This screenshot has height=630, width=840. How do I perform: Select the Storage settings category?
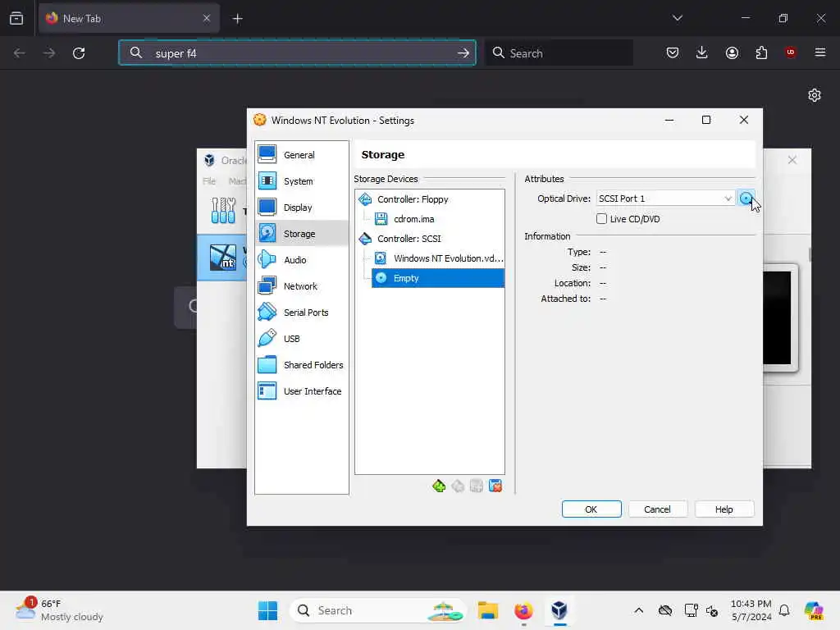(302, 234)
